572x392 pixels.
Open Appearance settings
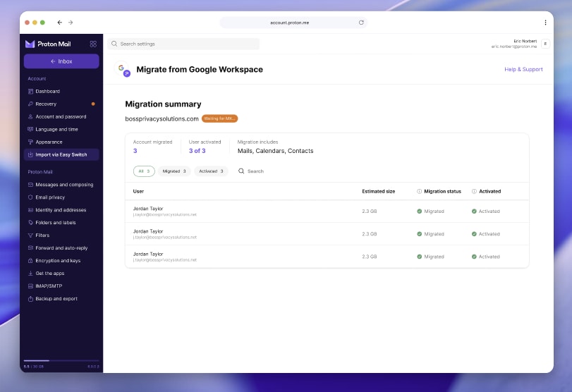pyautogui.click(x=61, y=142)
